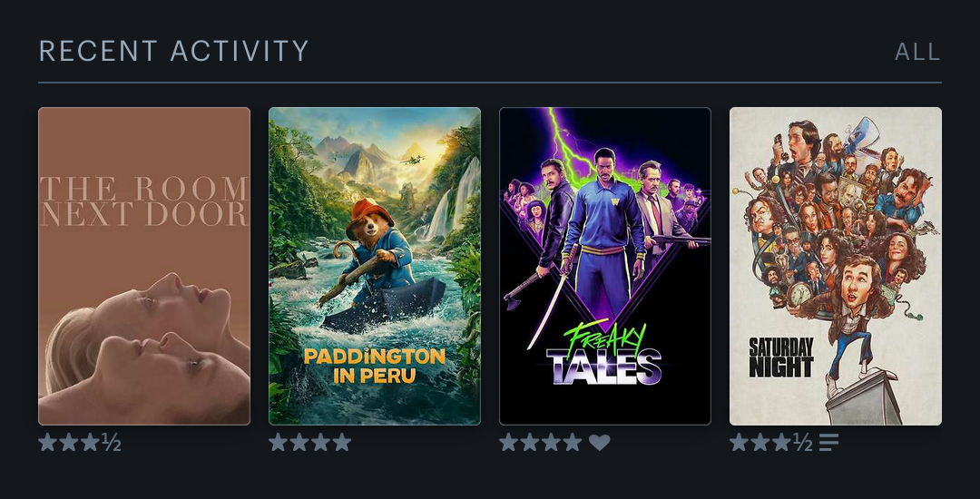980x499 pixels.
Task: Open Paddington in Peru poster
Action: [375, 266]
